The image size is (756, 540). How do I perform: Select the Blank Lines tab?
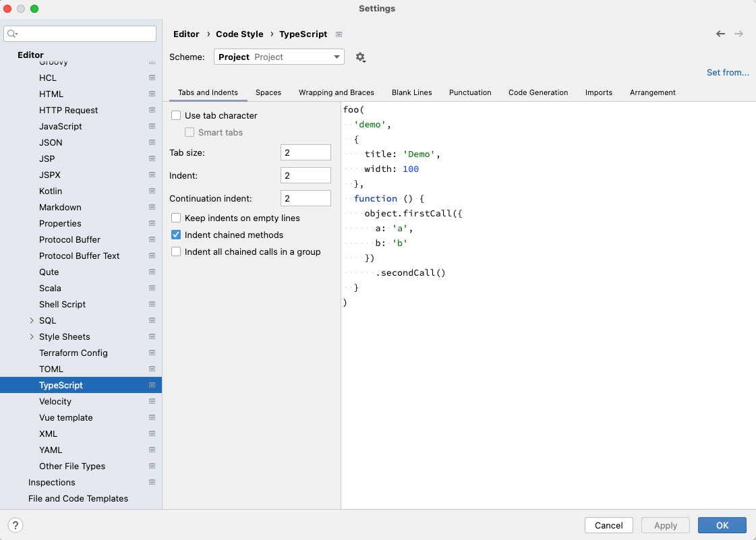tap(412, 92)
